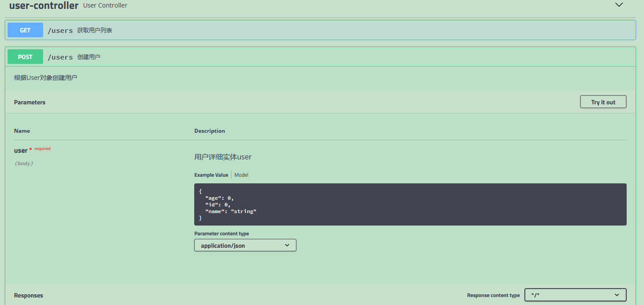Click the user-controller heading
This screenshot has width=644, height=305.
[44, 5]
